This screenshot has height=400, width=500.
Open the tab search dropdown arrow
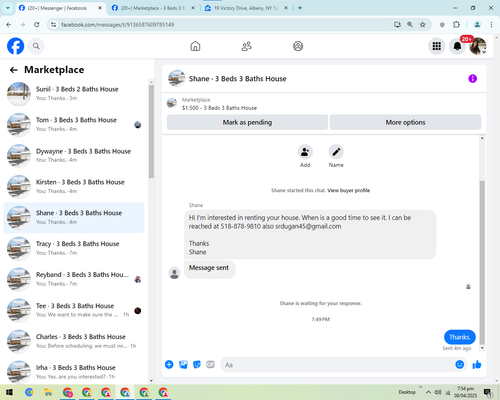[8, 8]
